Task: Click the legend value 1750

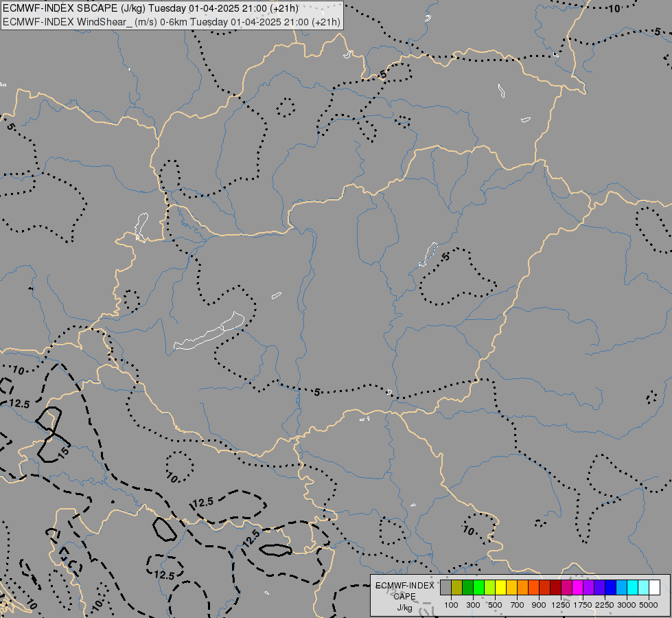Action: [x=583, y=605]
